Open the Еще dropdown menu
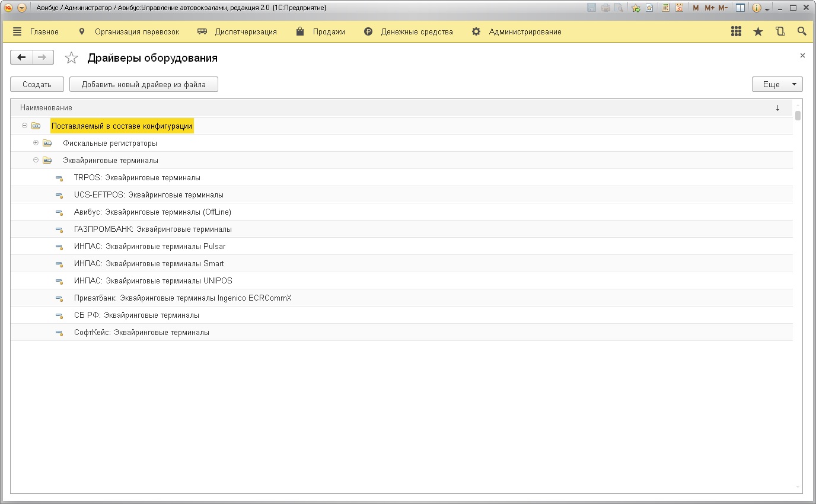The image size is (816, 504). [x=777, y=84]
